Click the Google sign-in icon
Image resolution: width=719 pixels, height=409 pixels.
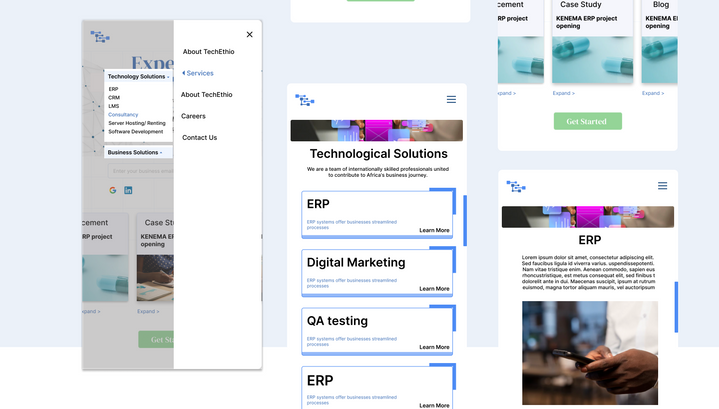pos(113,190)
